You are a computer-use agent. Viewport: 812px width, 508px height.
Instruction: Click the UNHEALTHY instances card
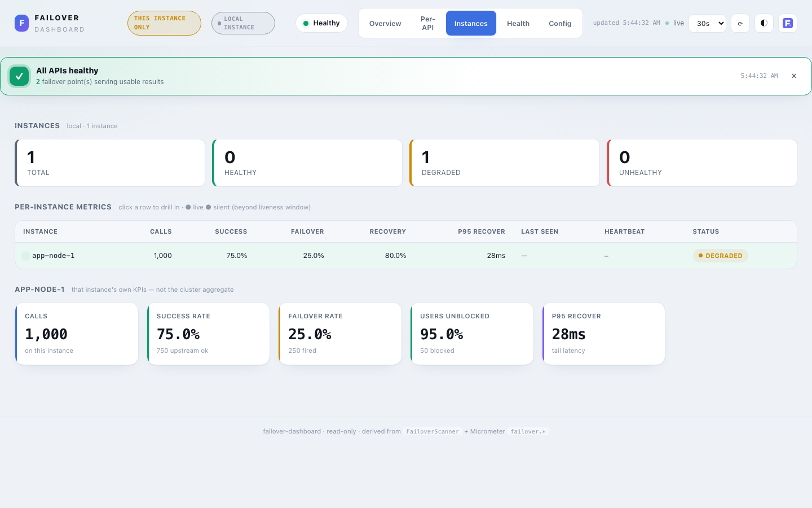pos(702,163)
